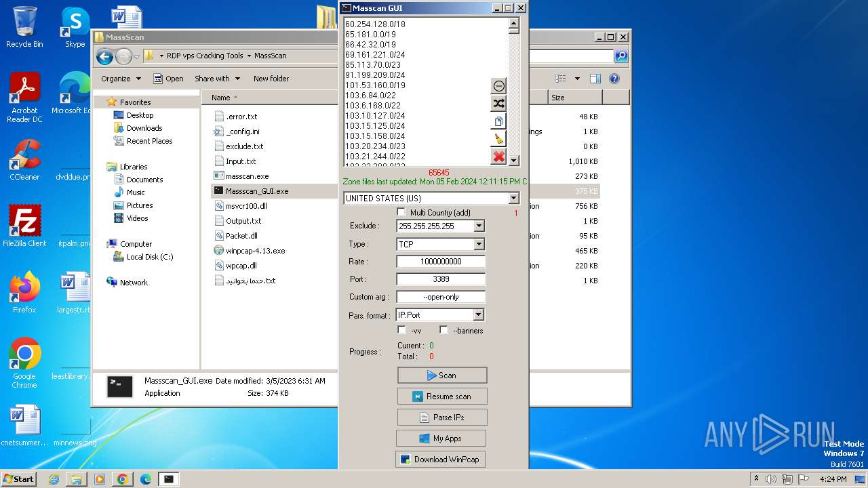The image size is (868, 488).
Task: Click the Parse IPs button
Action: [442, 418]
